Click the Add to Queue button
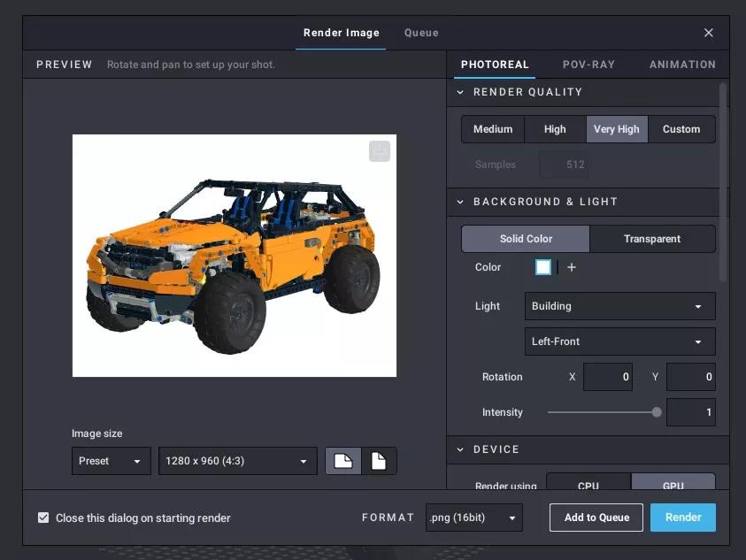The width and height of the screenshot is (746, 560). tap(596, 518)
